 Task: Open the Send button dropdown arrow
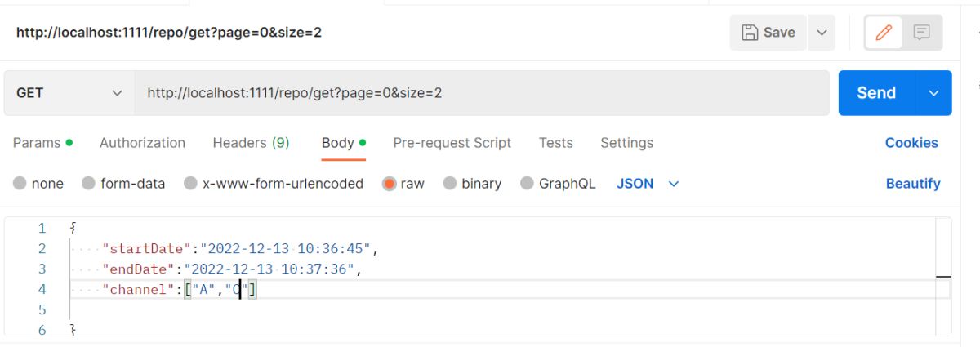click(934, 93)
